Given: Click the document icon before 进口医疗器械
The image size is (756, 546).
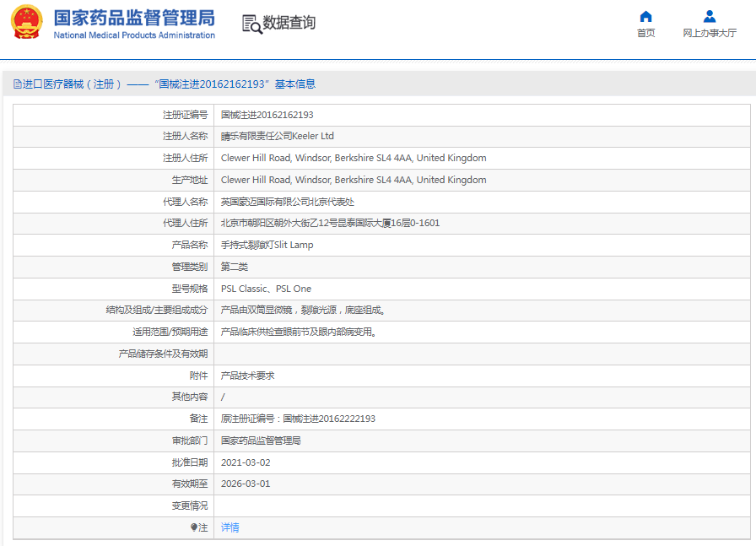Looking at the screenshot, I should pyautogui.click(x=17, y=84).
